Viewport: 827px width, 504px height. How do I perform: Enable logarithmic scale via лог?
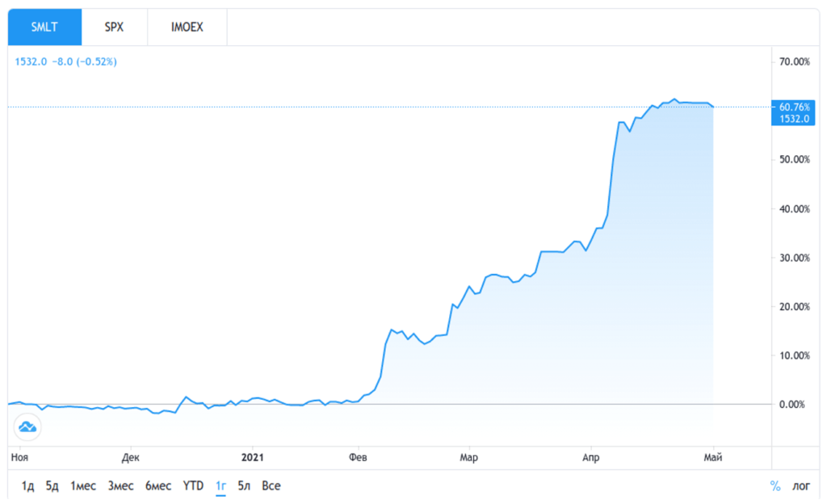coord(800,485)
